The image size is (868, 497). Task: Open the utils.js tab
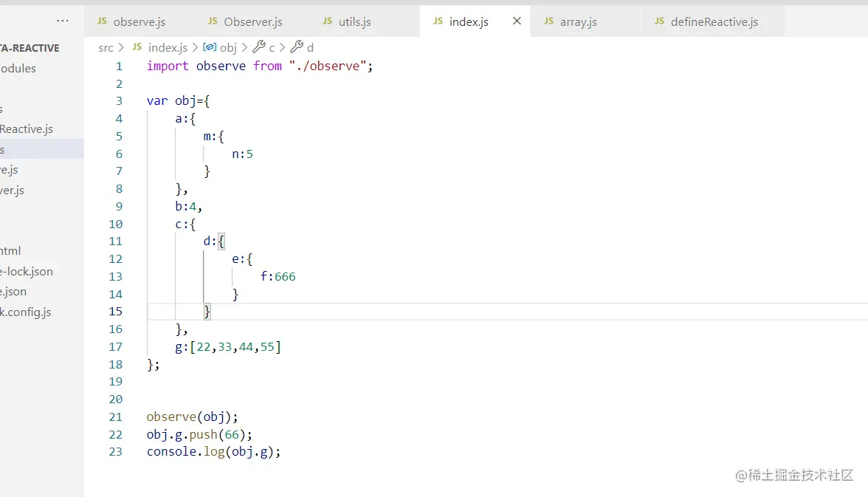pos(355,21)
